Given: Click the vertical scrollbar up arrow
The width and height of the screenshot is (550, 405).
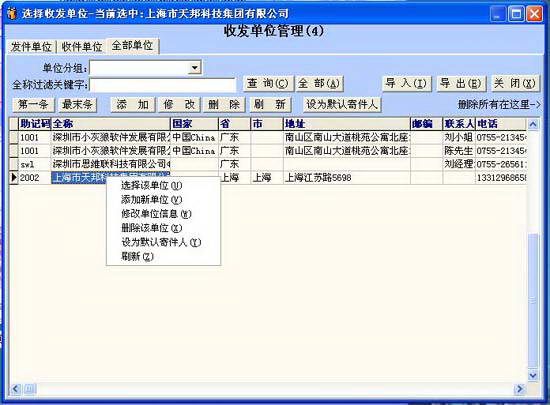Looking at the screenshot, I should 533,124.
